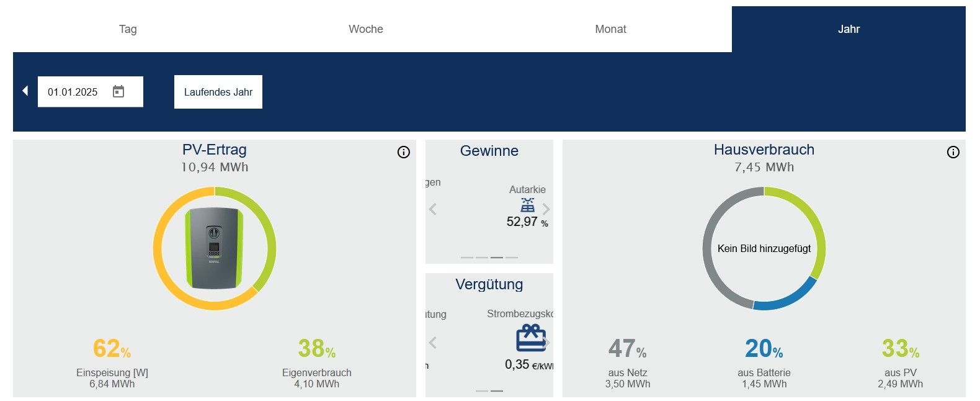Select the first carousel dot in Gewinne
This screenshot has height=401, width=980.
466,256
